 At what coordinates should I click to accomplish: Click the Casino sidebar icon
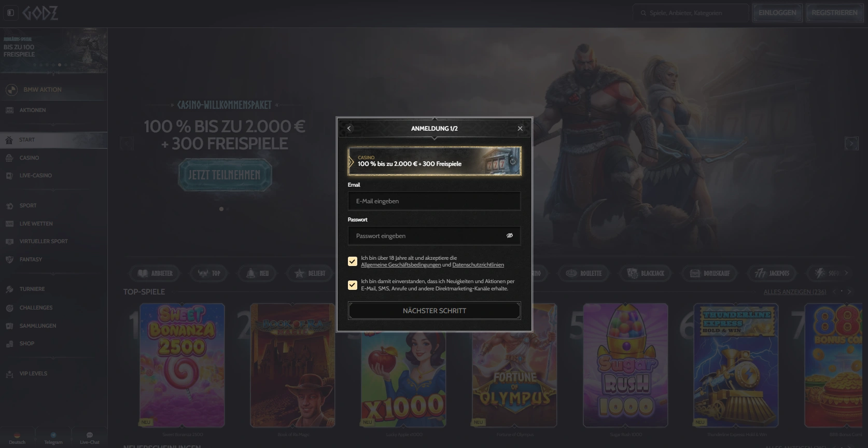pyautogui.click(x=9, y=158)
